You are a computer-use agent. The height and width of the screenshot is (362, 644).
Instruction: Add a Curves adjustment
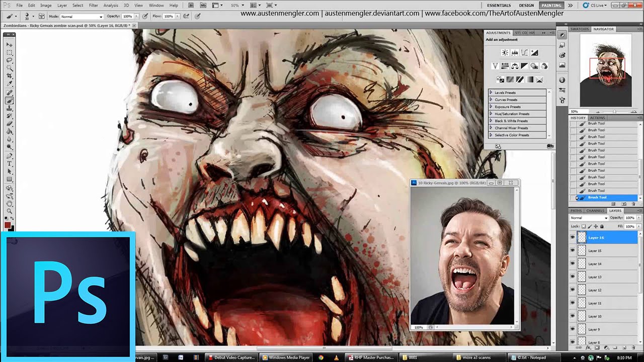524,52
